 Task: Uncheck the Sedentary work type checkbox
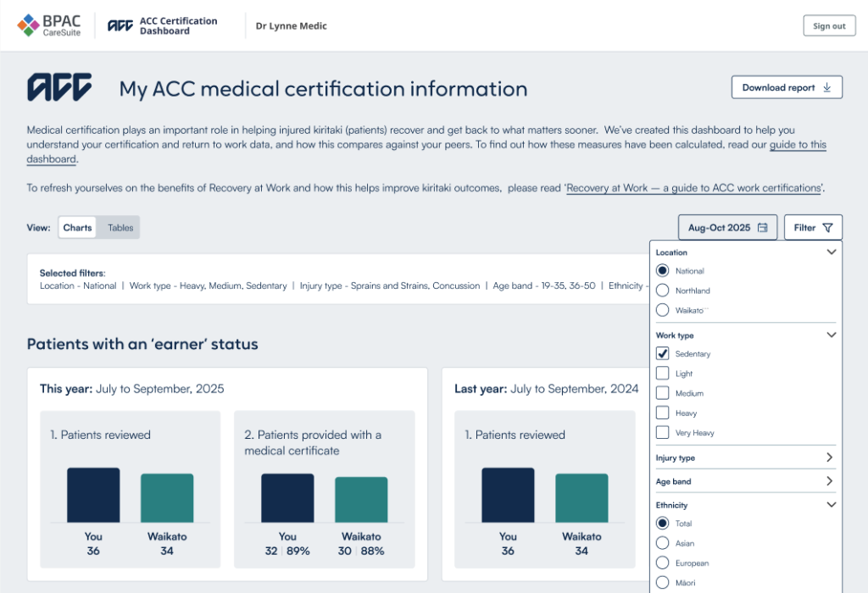point(663,354)
